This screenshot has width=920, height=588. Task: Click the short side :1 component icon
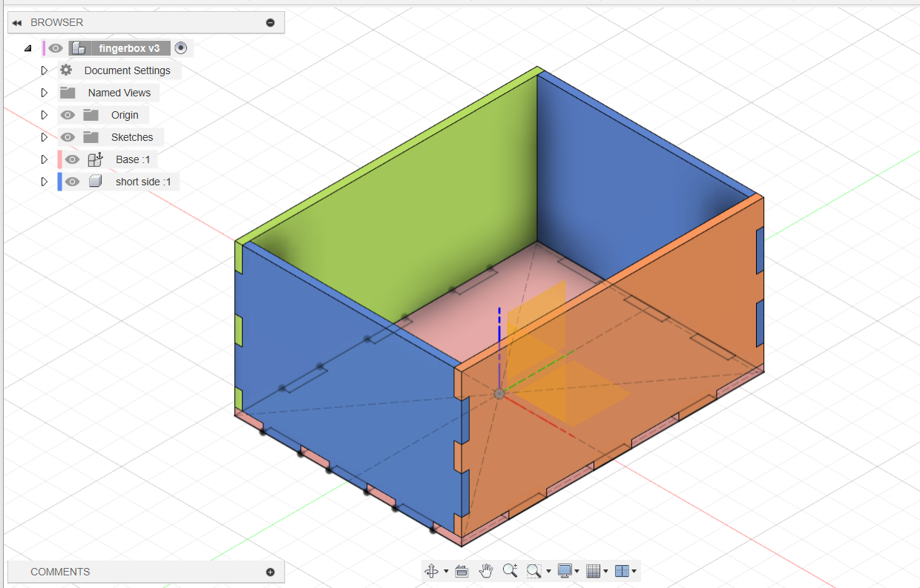(x=95, y=182)
